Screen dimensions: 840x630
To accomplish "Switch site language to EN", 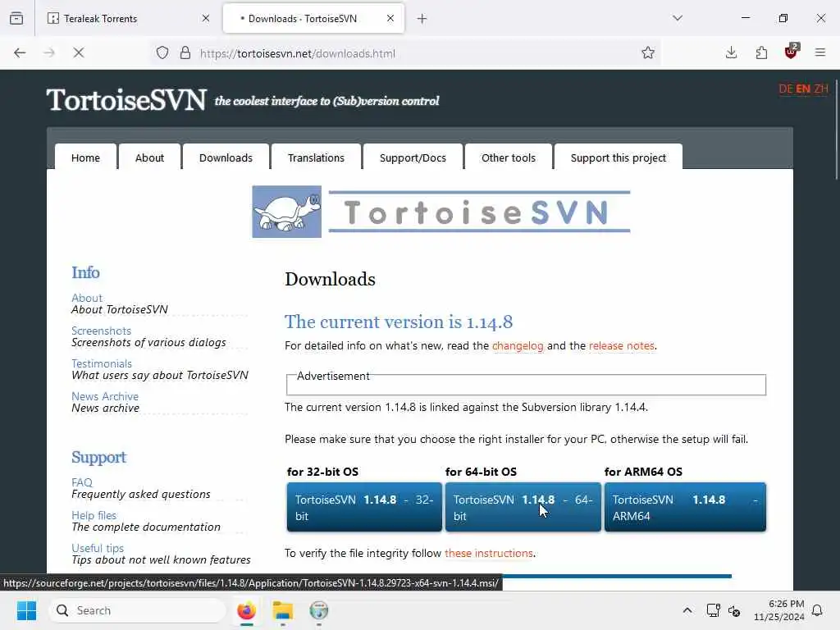I will 803,89.
